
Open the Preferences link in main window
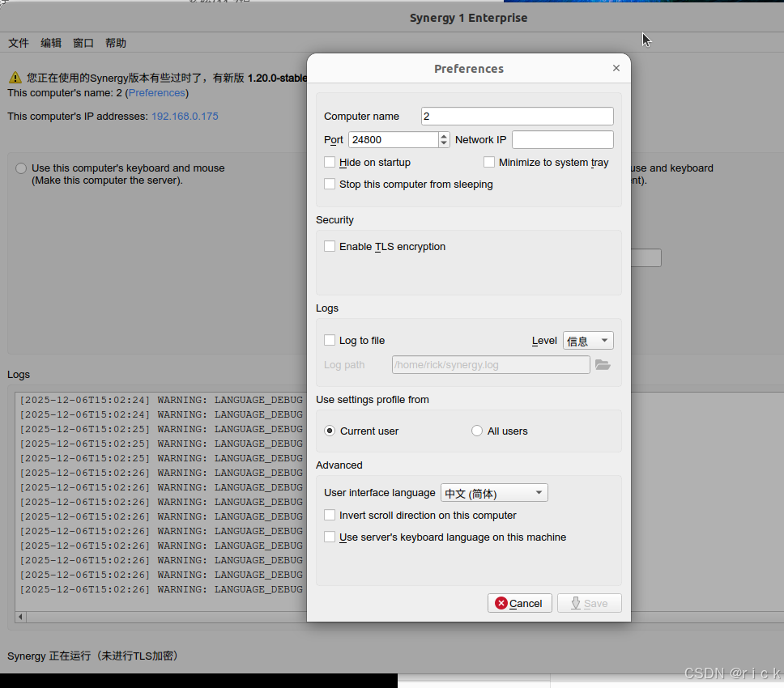157,93
